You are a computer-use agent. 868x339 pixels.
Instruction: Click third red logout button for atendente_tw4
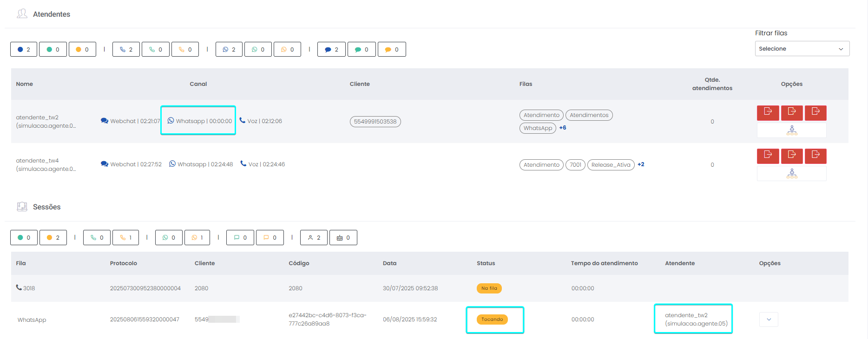click(x=815, y=156)
